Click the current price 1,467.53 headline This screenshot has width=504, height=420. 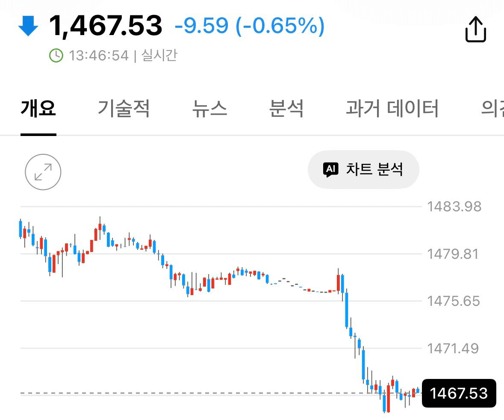pos(106,26)
